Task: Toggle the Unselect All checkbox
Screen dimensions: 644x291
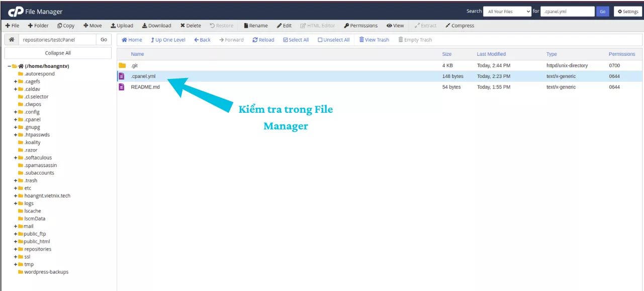Action: pyautogui.click(x=320, y=40)
